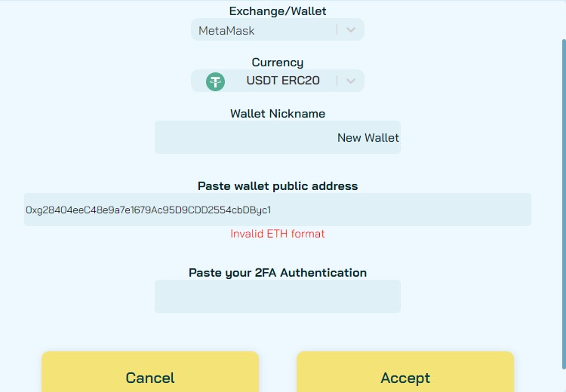Click the divider line in Currency dropdown
This screenshot has width=566, height=392.
[337, 81]
